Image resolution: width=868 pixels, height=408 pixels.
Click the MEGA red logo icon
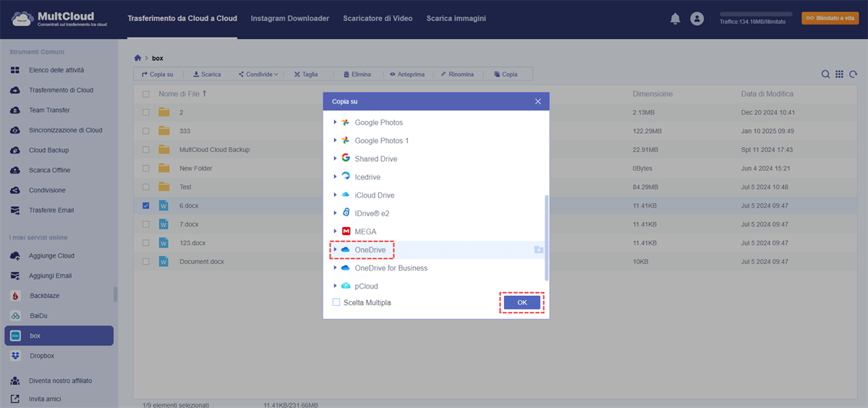[346, 231]
